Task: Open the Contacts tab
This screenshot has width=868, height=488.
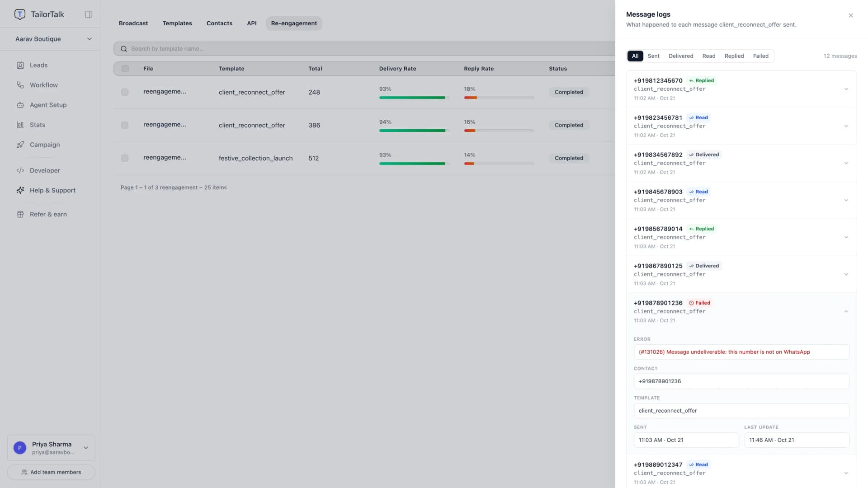Action: 219,23
